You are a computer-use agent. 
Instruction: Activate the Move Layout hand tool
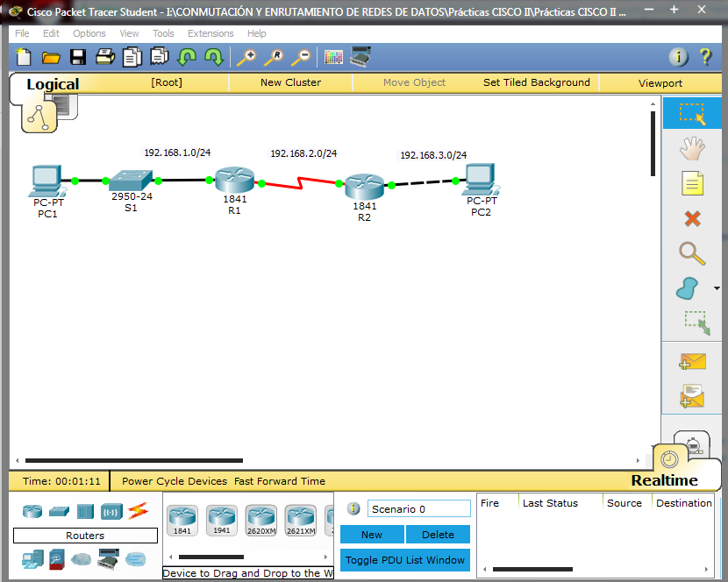coord(692,148)
